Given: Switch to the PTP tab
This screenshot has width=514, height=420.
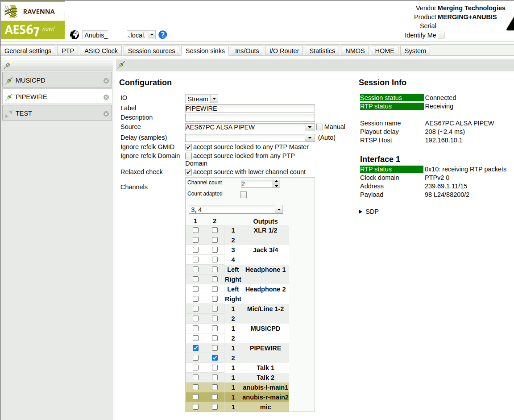Looking at the screenshot, I should (68, 51).
